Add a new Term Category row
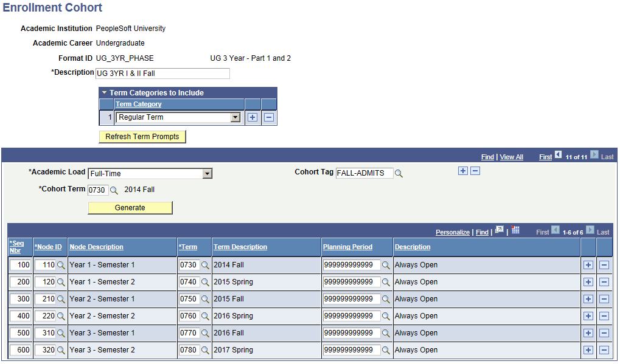 pos(252,117)
